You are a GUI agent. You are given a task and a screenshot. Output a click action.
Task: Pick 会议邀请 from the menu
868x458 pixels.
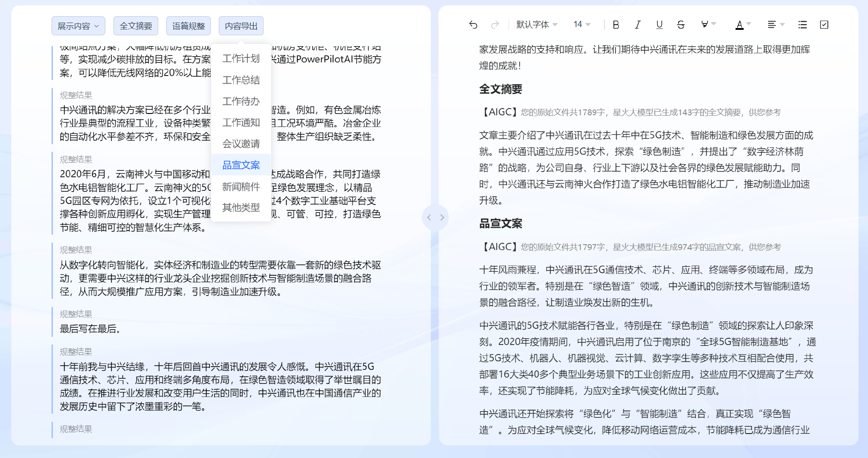tap(241, 144)
